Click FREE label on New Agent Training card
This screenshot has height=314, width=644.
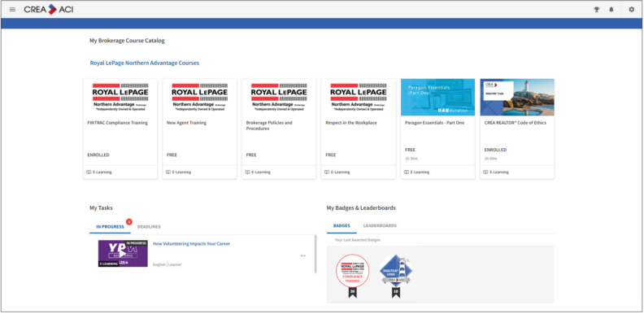point(172,155)
